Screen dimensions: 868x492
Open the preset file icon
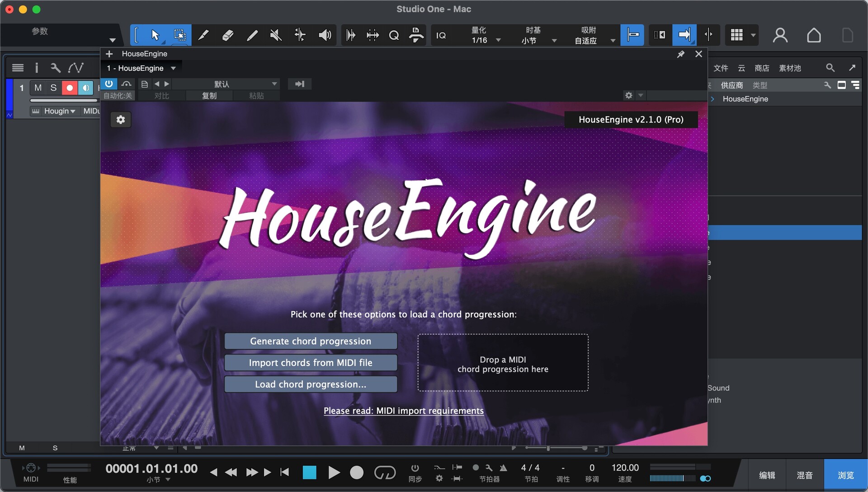[145, 84]
